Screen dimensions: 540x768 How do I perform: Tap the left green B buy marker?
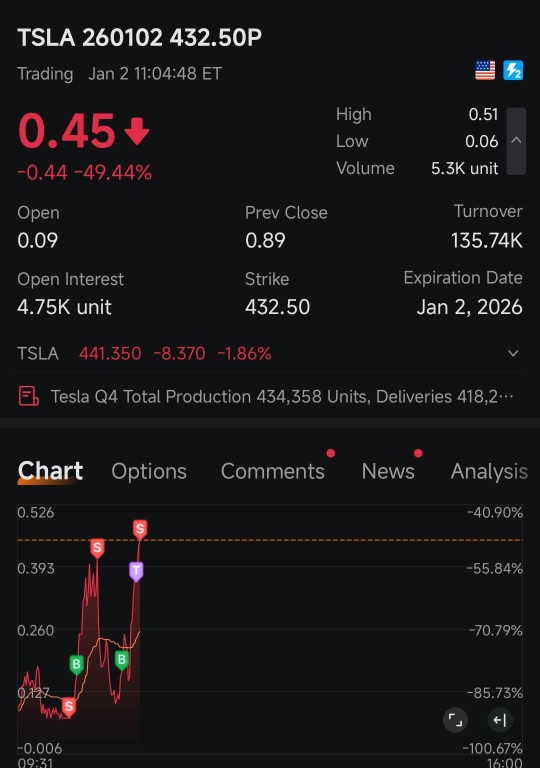pyautogui.click(x=76, y=665)
